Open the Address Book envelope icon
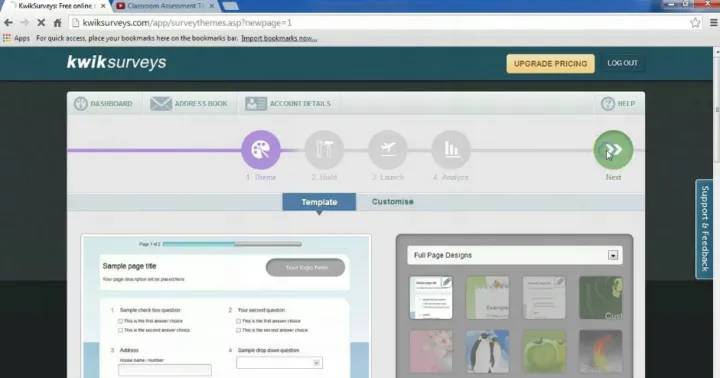The width and height of the screenshot is (720, 378). (x=161, y=103)
